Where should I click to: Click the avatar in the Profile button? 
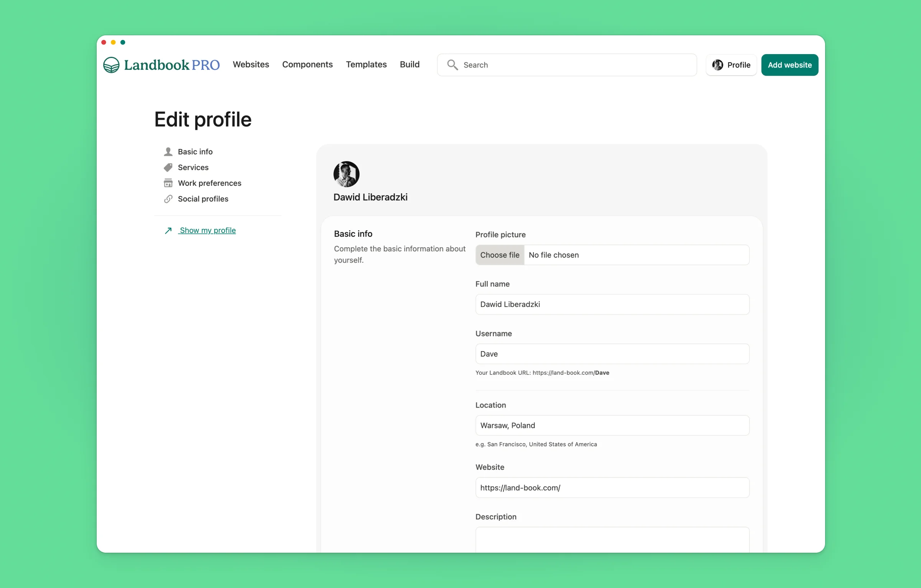tap(718, 65)
